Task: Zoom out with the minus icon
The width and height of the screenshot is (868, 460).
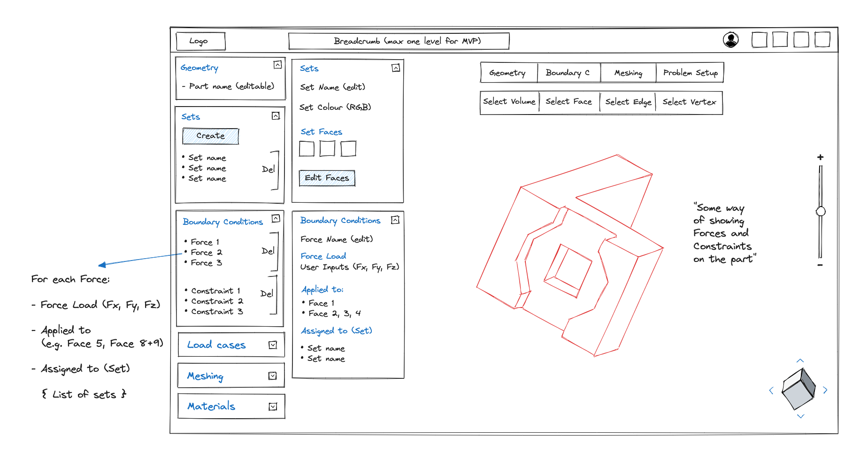Action: click(820, 265)
